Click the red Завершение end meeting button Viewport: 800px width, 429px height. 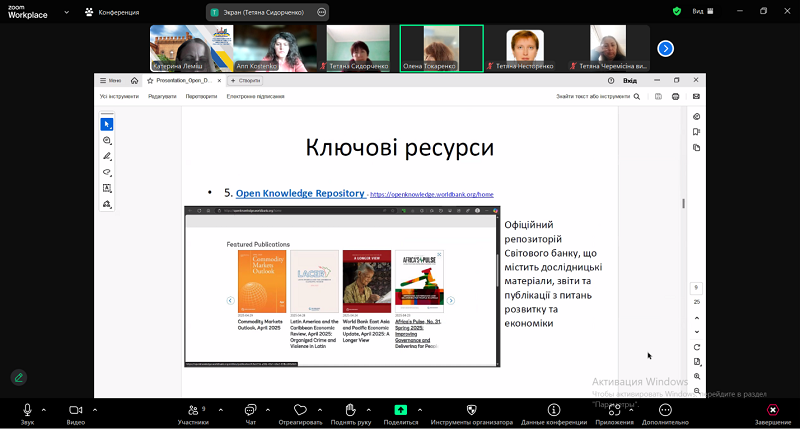pos(772,411)
